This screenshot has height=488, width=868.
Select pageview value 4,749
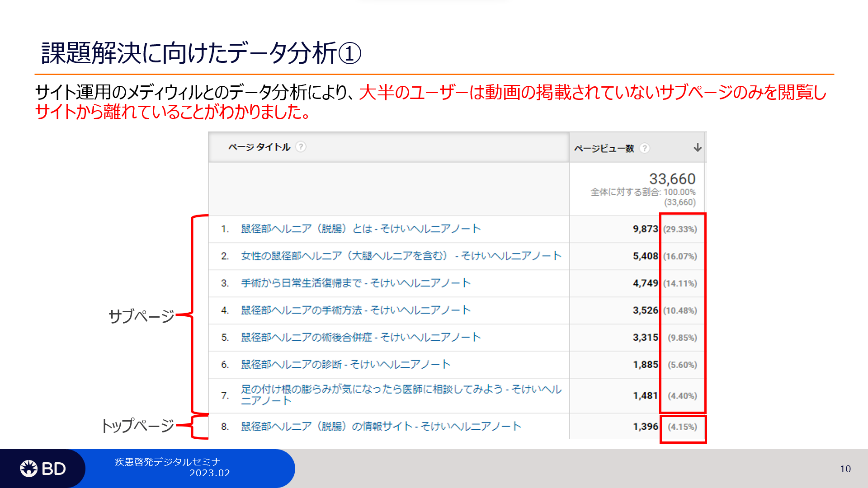click(x=645, y=283)
